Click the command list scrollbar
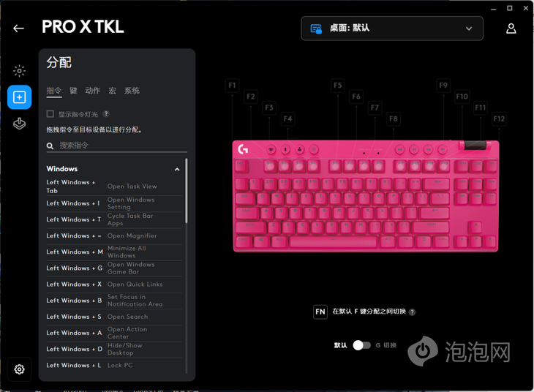 (187, 191)
